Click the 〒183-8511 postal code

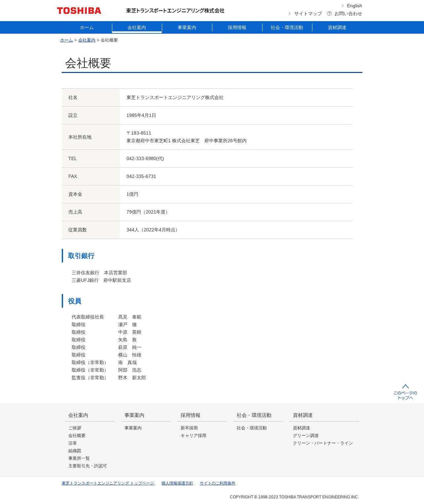click(x=139, y=133)
